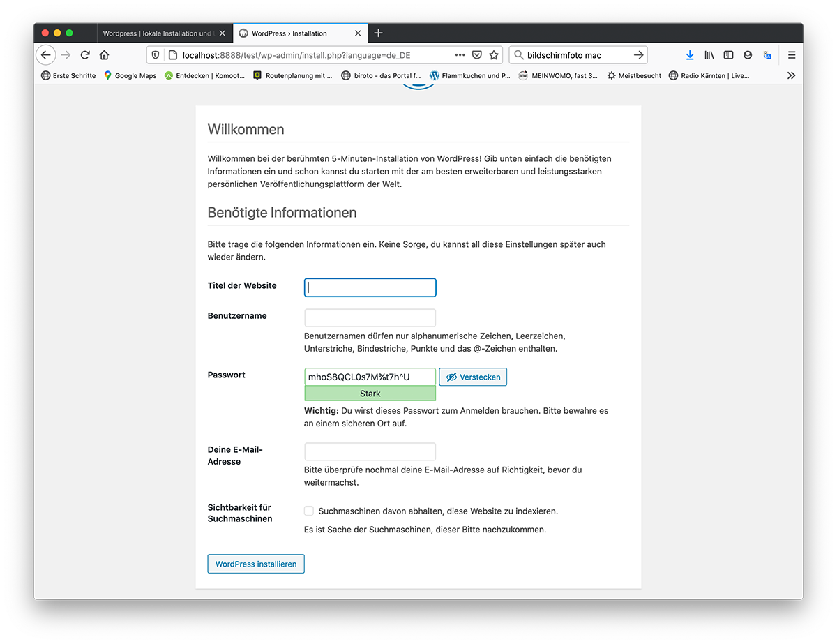This screenshot has height=644, width=837.
Task: Open the Firefox account icon
Action: pos(748,55)
